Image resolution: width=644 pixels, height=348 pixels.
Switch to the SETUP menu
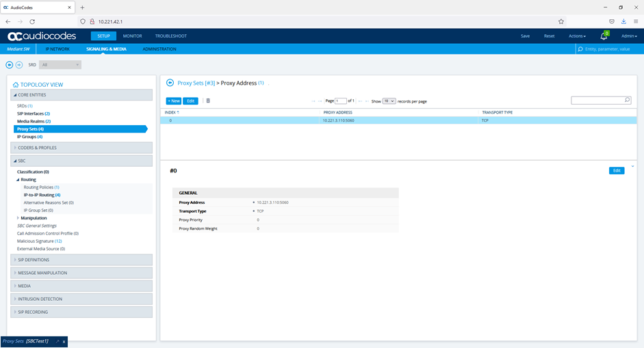[103, 36]
